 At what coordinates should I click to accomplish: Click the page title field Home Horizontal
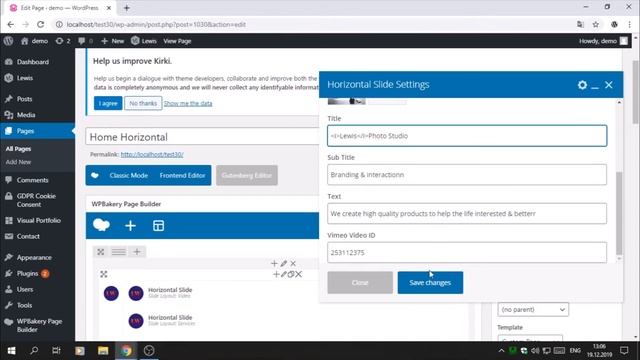pos(202,137)
